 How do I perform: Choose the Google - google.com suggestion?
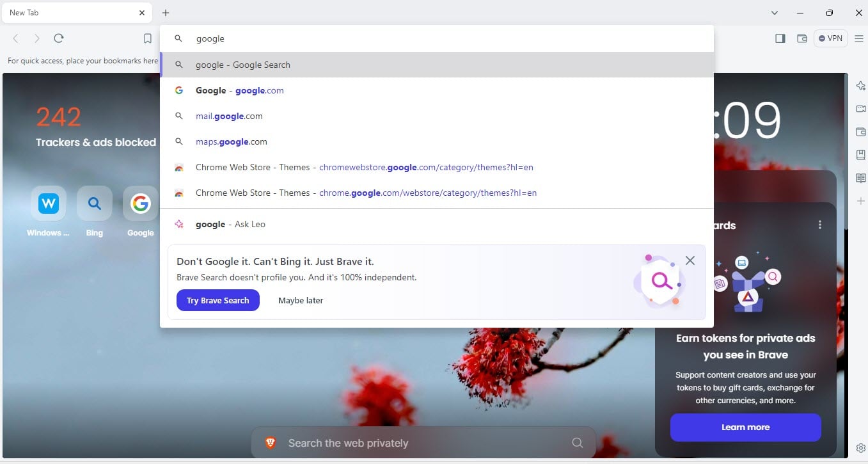click(437, 90)
